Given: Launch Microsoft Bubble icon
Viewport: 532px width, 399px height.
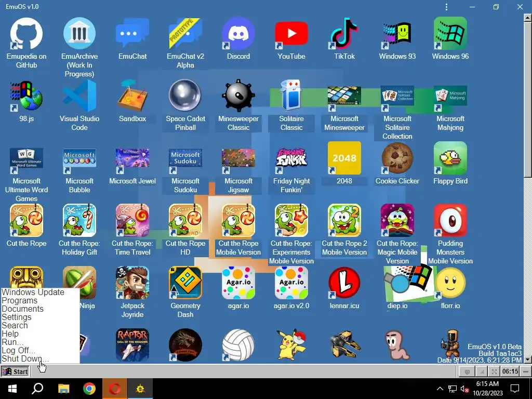Looking at the screenshot, I should coord(79,158).
